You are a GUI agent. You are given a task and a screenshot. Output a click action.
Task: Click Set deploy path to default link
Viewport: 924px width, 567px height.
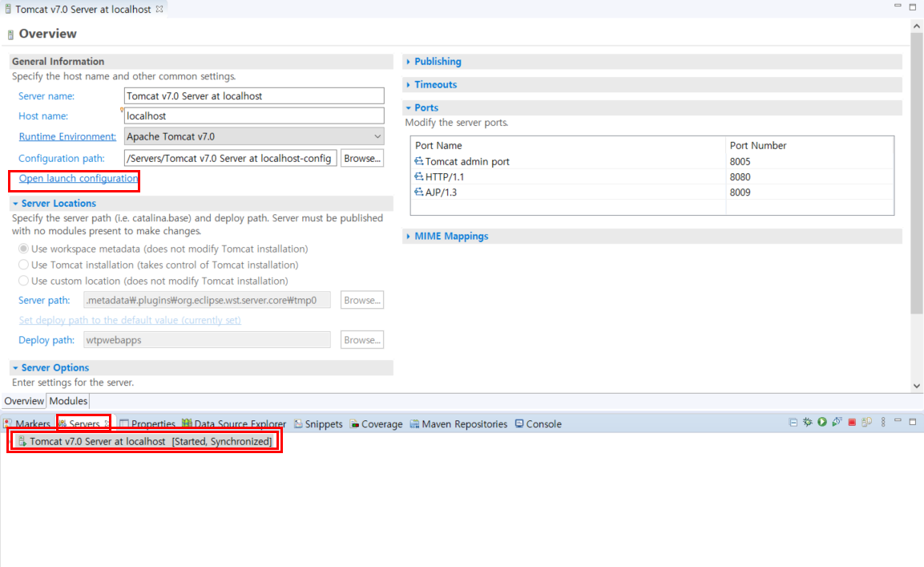(130, 320)
